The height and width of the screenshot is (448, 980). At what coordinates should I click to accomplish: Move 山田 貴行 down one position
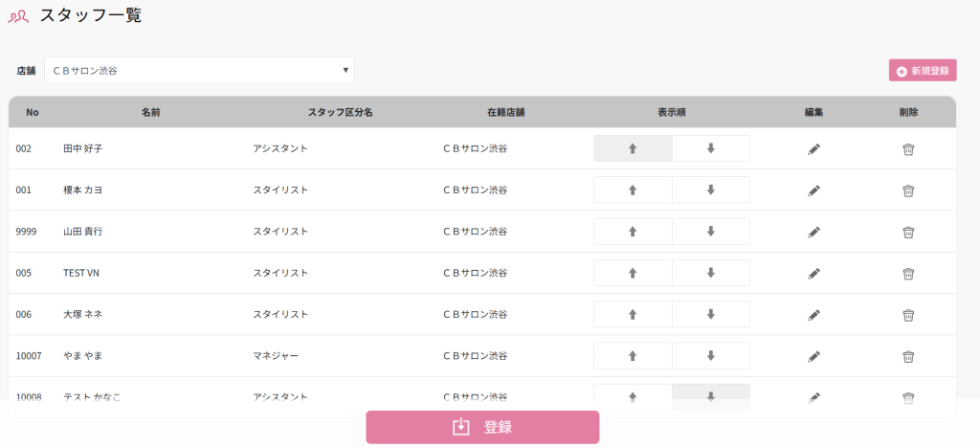click(710, 232)
